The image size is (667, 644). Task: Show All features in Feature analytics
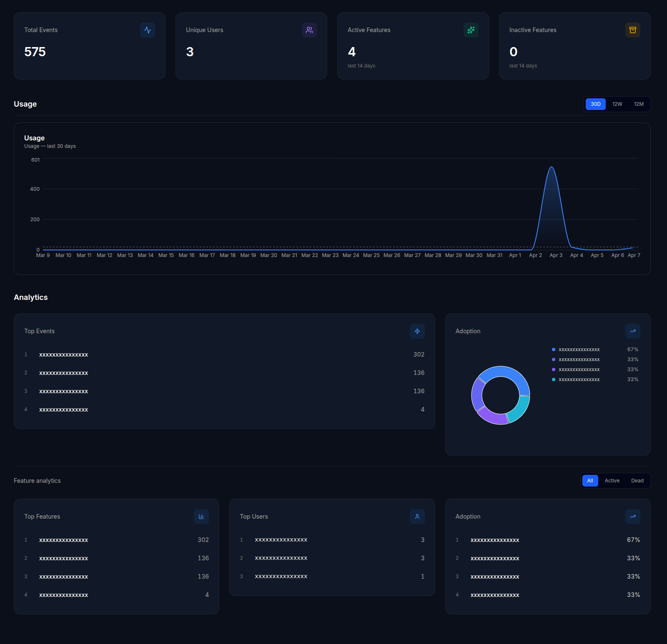click(590, 481)
